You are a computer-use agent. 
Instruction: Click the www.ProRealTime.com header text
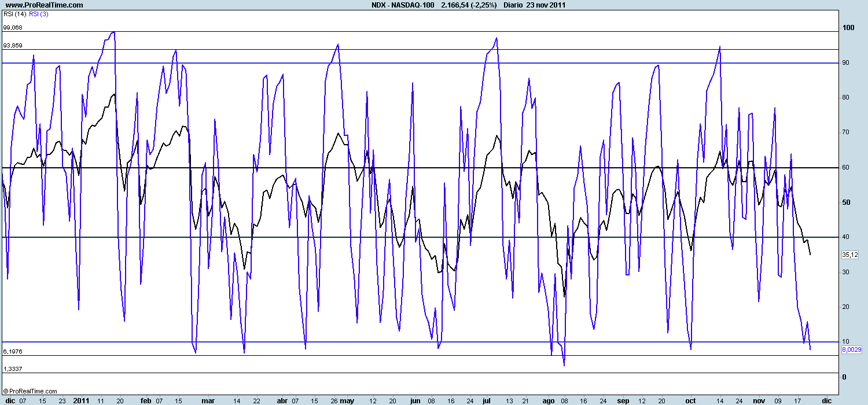point(43,5)
